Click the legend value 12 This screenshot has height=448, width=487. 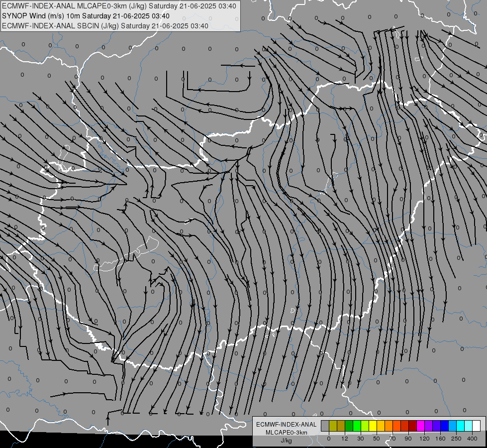(345, 439)
